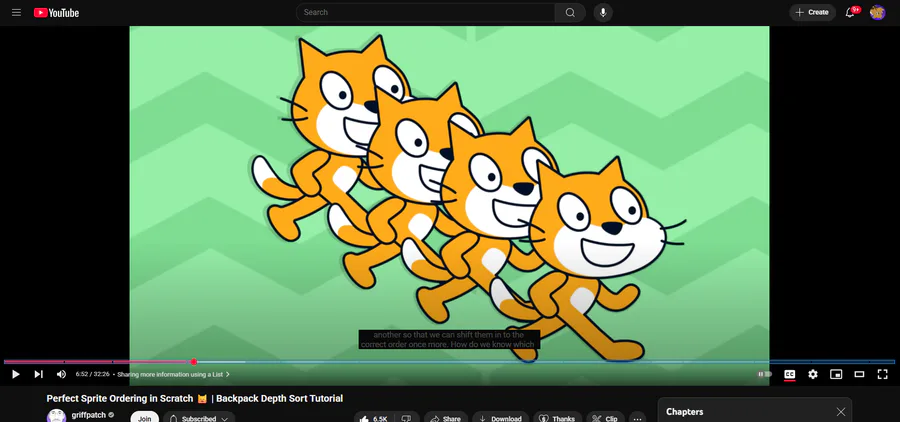Click the video title text
Screen dimensions: 900x422
tap(195, 398)
